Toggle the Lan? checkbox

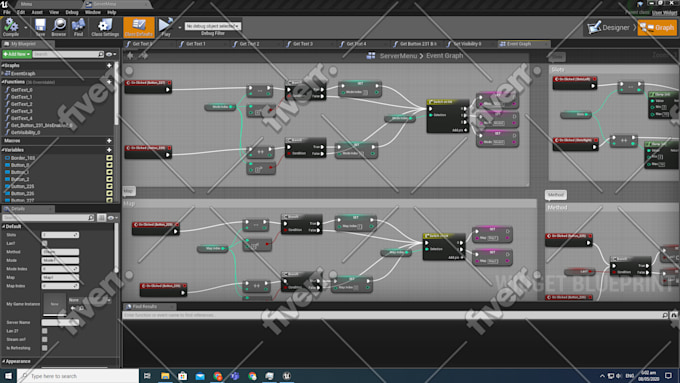44,243
